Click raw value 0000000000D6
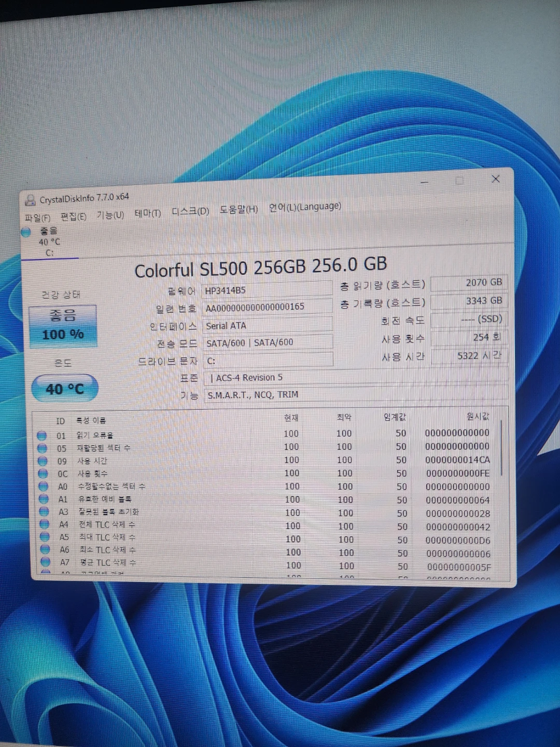 click(x=458, y=540)
